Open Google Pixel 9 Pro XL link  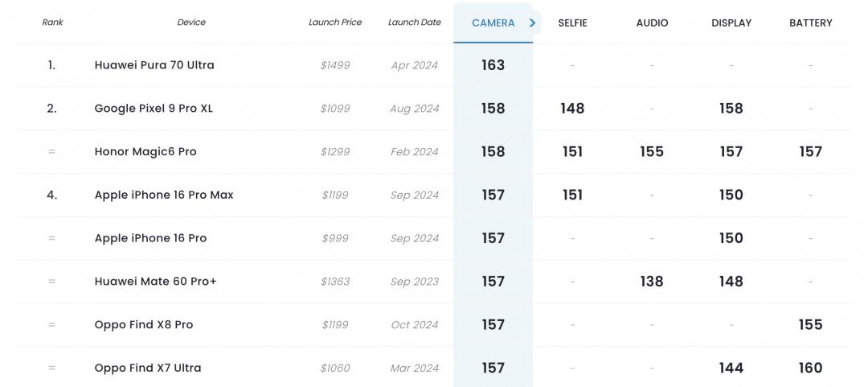tap(154, 109)
